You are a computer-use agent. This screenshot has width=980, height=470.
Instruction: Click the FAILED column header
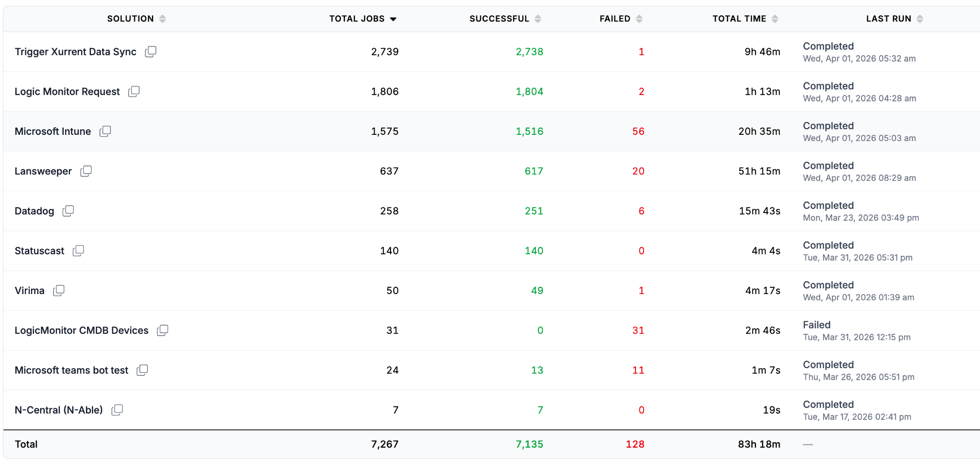[x=615, y=19]
